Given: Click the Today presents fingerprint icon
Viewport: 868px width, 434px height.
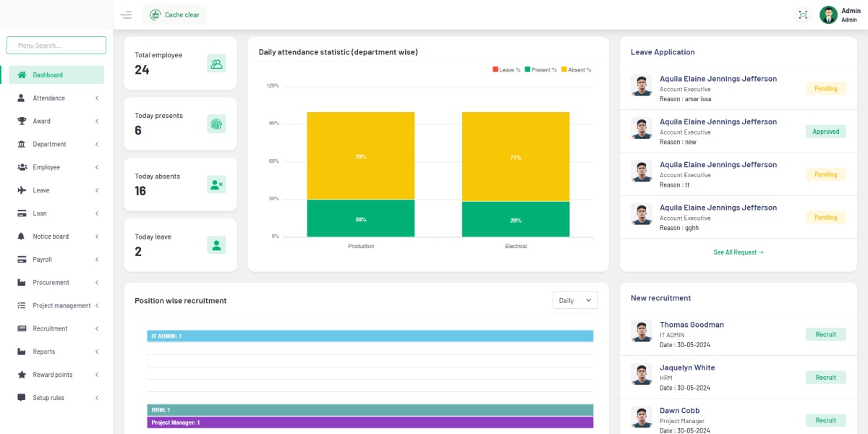Looking at the screenshot, I should [x=216, y=124].
